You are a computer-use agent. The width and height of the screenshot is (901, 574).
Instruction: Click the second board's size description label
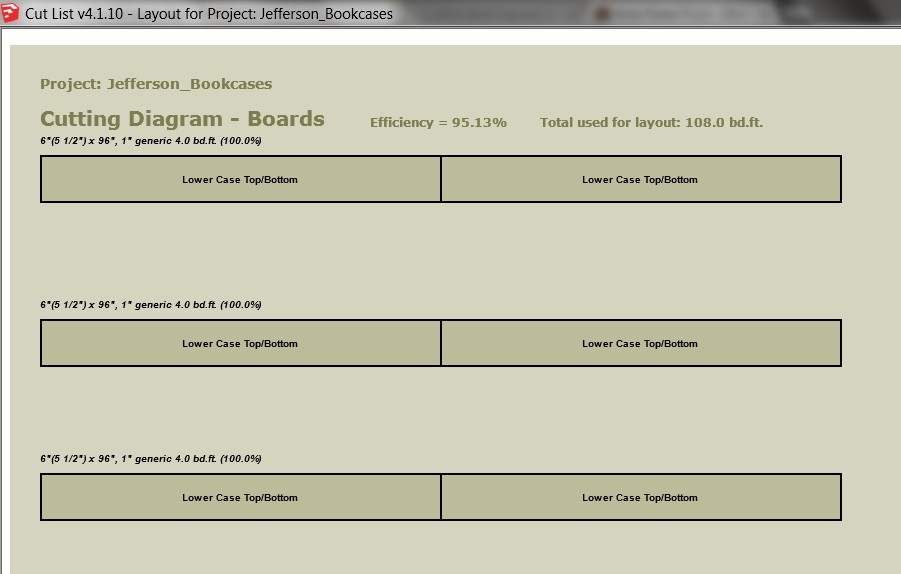(x=150, y=305)
